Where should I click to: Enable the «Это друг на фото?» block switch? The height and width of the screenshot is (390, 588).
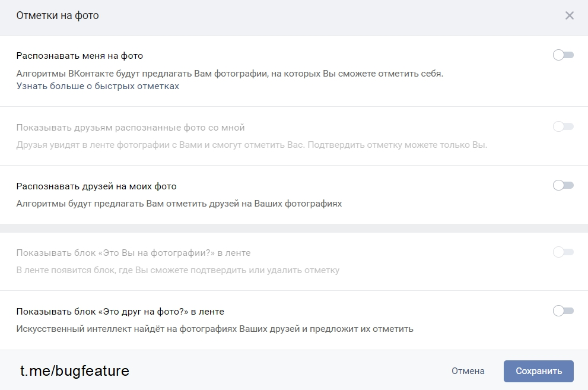[x=563, y=310]
